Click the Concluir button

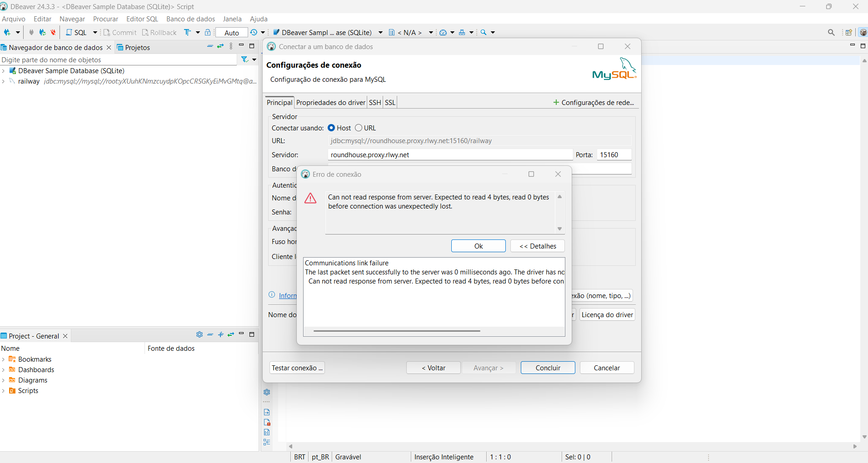point(548,368)
